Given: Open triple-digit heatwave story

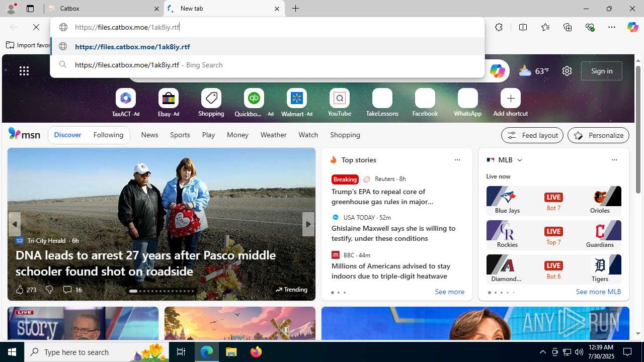Looking at the screenshot, I should [x=391, y=271].
